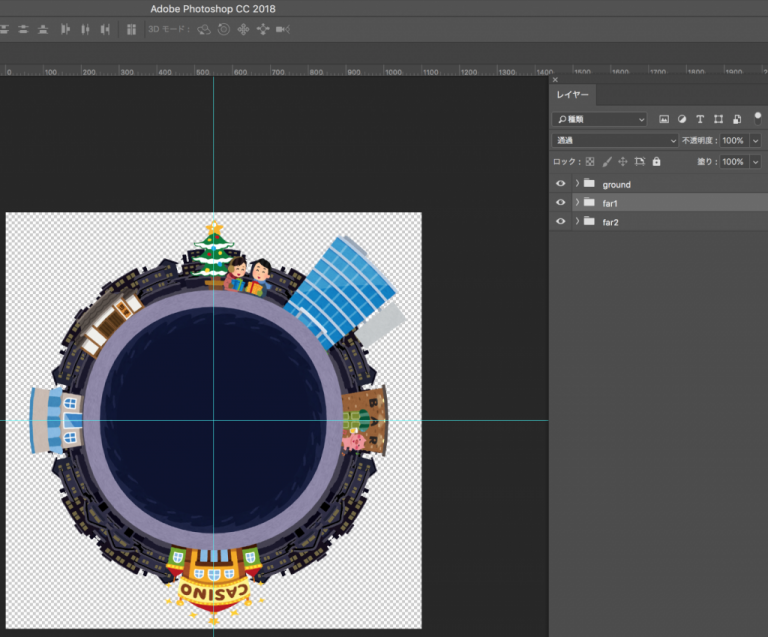This screenshot has height=637, width=768.
Task: Click the pixel layer filter icon
Action: point(663,119)
